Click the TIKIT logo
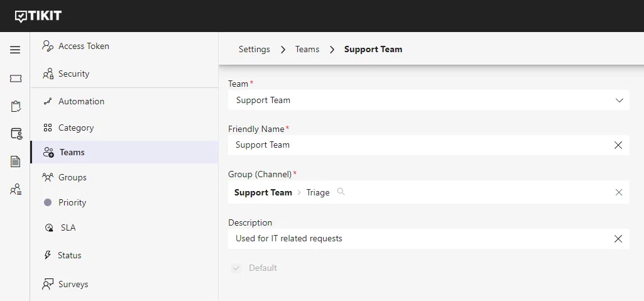 38,16
